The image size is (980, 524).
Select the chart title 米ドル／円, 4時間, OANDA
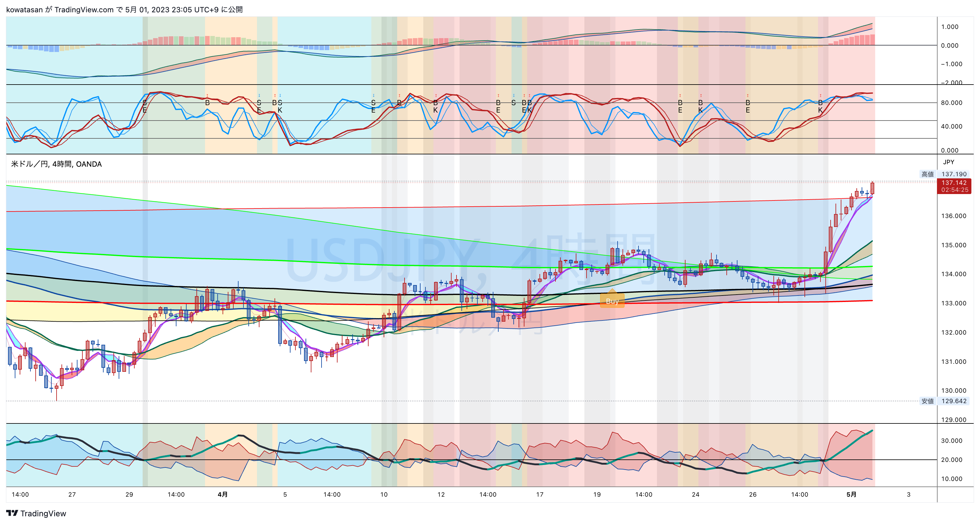(56, 164)
